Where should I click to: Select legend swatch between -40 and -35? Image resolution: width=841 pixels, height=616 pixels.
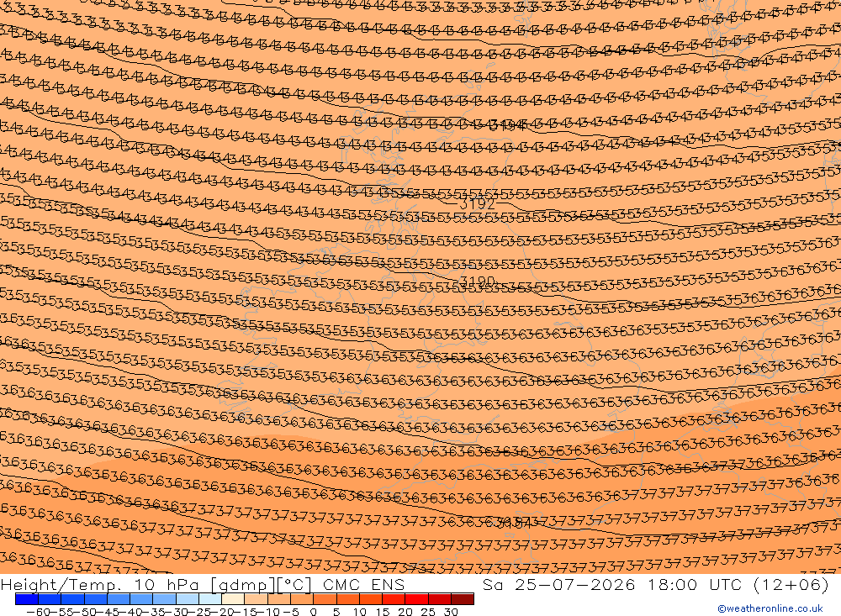141,598
